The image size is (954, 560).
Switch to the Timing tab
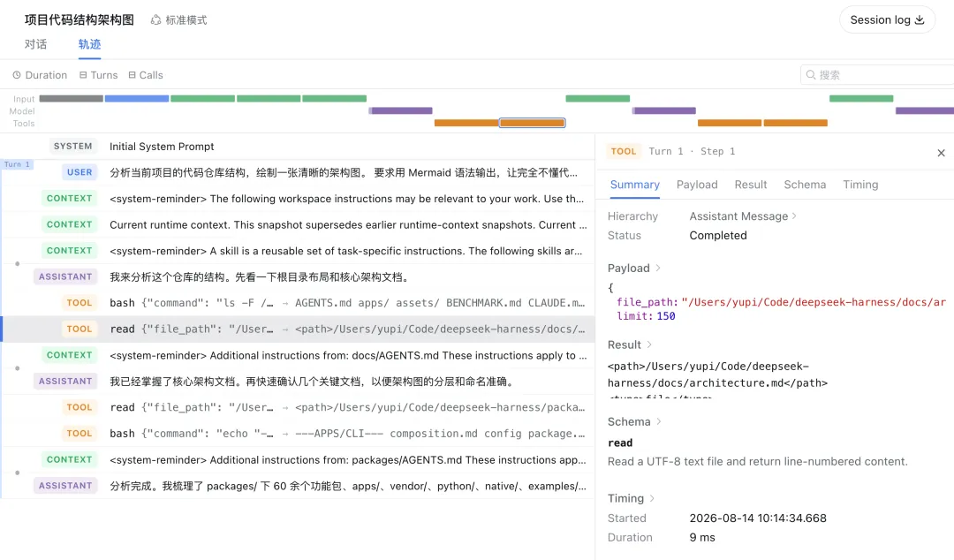[x=860, y=185]
